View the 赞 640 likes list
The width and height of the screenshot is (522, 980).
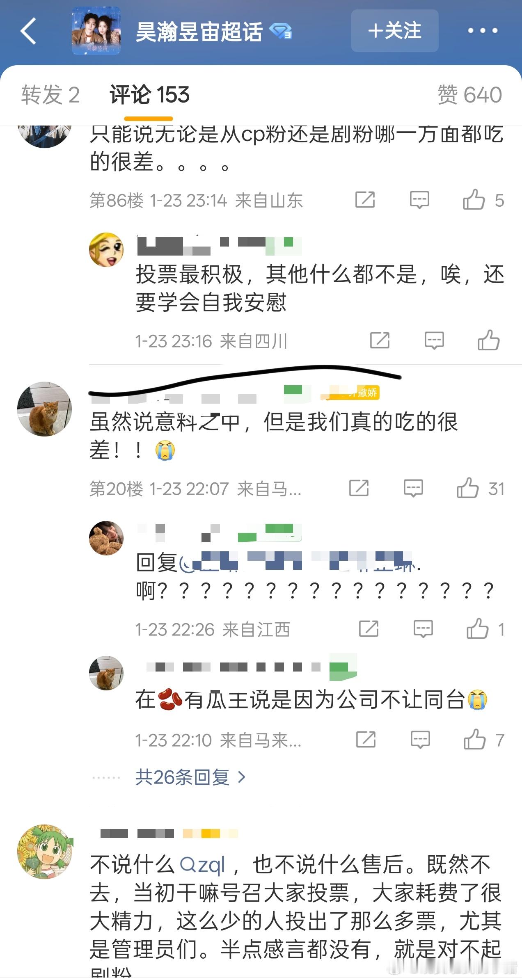[x=469, y=95]
